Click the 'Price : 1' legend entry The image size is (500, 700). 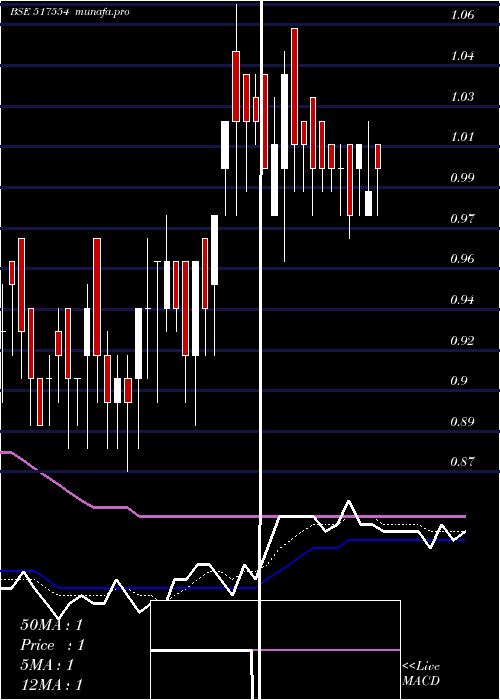click(52, 645)
